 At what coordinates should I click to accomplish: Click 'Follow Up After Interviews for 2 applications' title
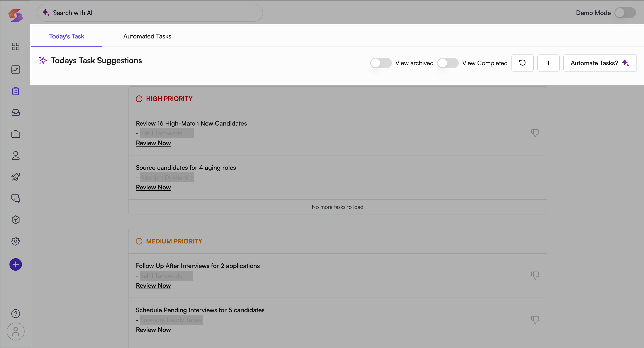coord(198,266)
